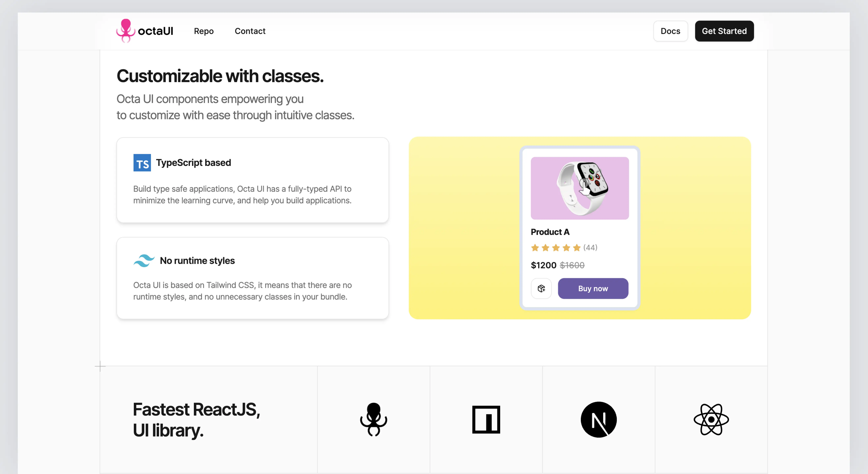Click the first rating star

(535, 248)
